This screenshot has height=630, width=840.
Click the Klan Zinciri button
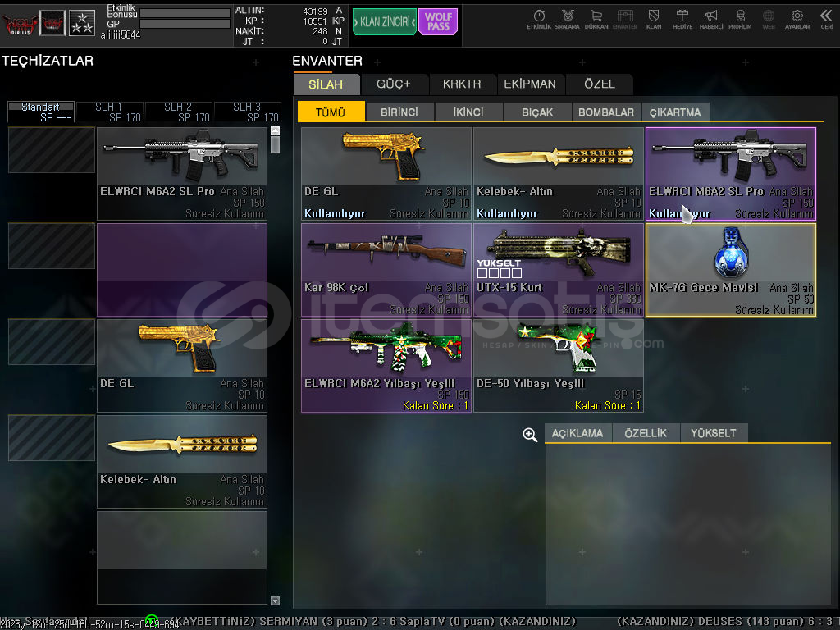tap(384, 22)
